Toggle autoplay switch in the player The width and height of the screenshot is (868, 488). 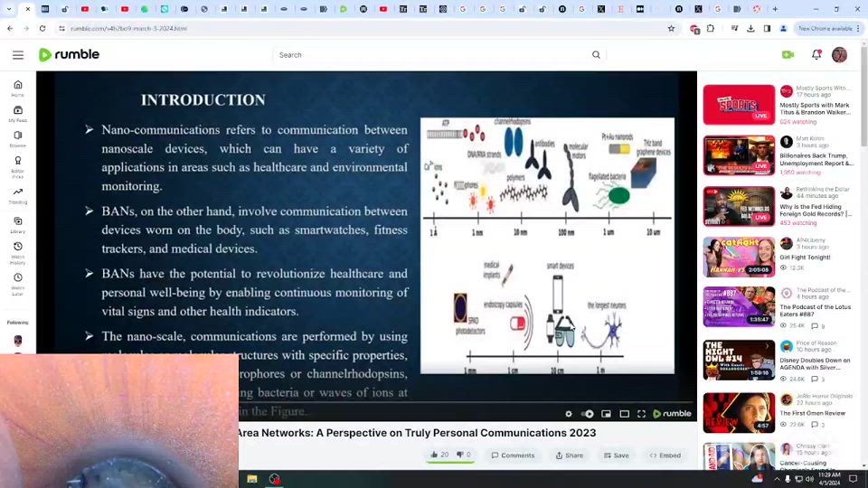588,414
